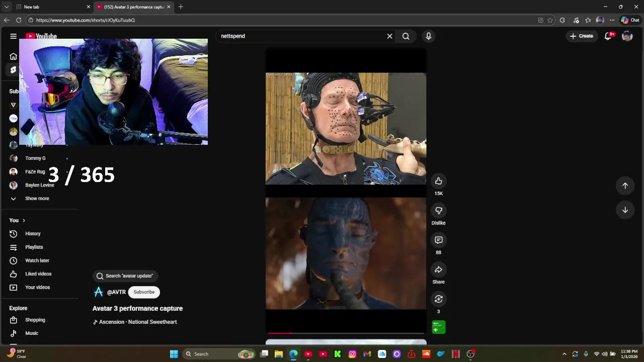The width and height of the screenshot is (644, 362).
Task: Open Watch later in sidebar
Action: 37,260
